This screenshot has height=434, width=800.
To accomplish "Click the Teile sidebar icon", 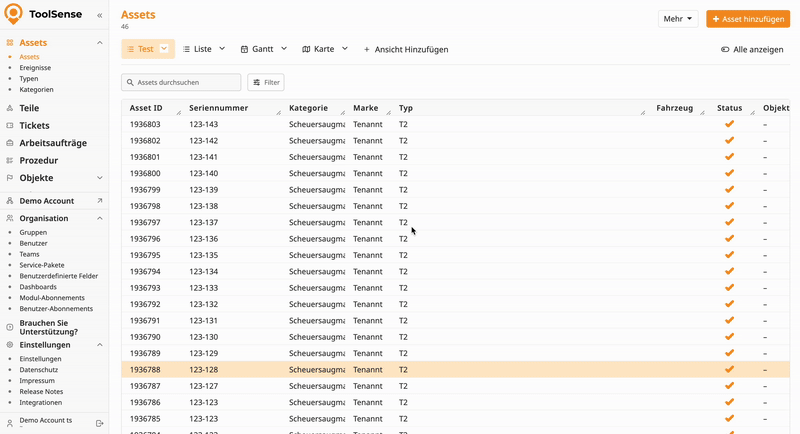I will pyautogui.click(x=10, y=108).
